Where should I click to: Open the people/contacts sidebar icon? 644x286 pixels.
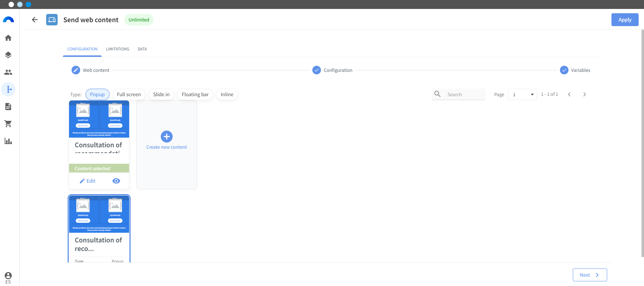(8, 72)
